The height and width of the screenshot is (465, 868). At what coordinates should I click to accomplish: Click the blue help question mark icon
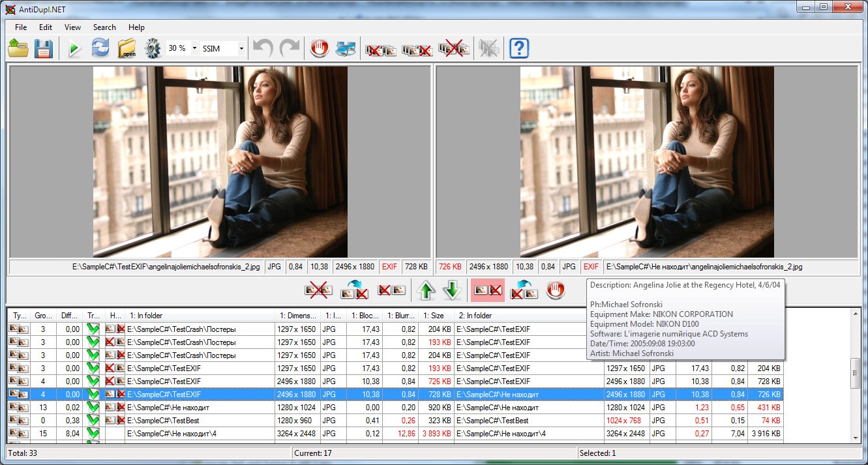(519, 49)
